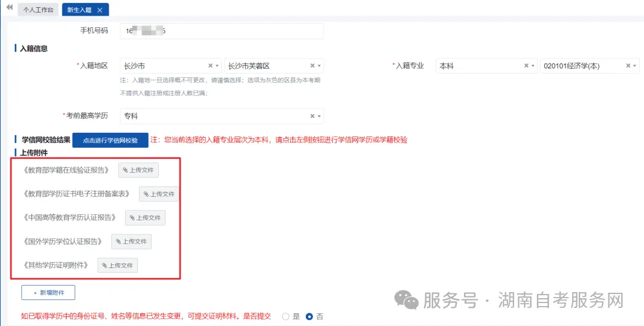This screenshot has height=326, width=644.
Task: Click 新增附件 to add attachment
Action: click(x=48, y=293)
